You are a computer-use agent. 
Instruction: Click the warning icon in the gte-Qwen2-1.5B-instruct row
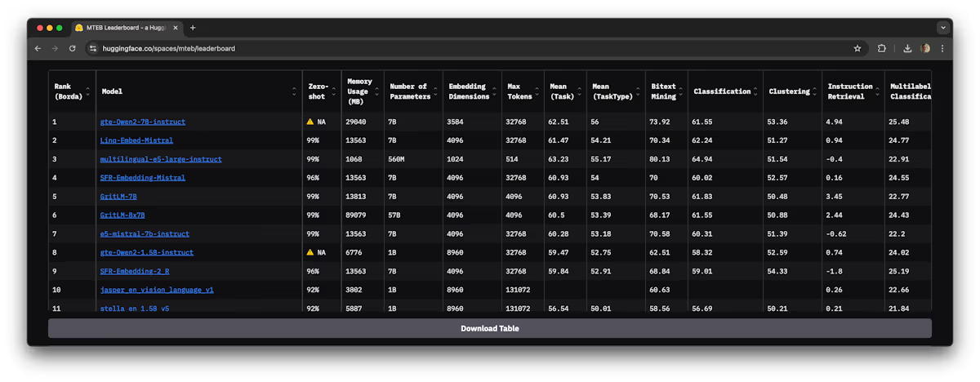(310, 252)
